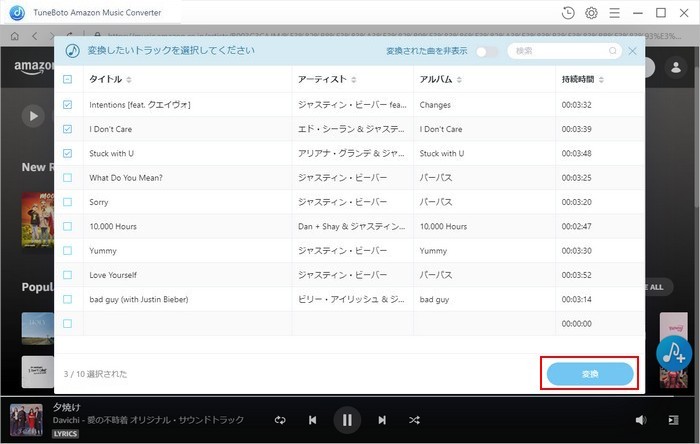
Task: Uncheck the I Don't Care track checkbox
Action: [x=67, y=129]
